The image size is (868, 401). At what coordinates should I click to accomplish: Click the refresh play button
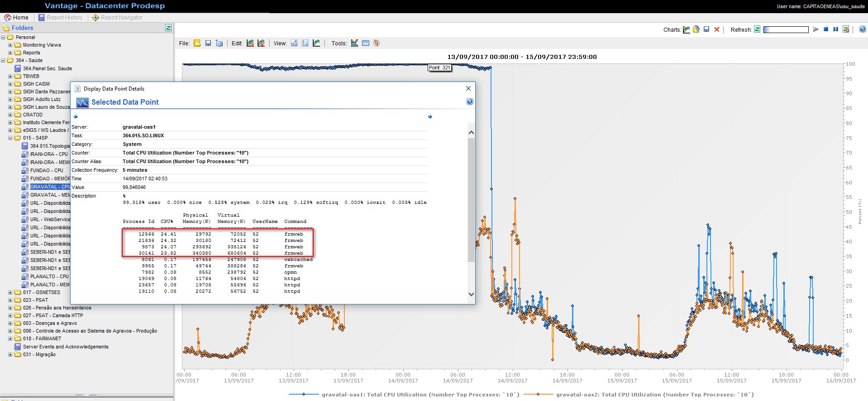click(816, 29)
